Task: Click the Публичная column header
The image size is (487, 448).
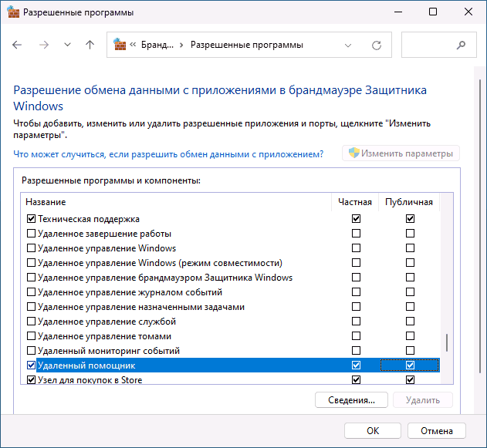Action: [409, 202]
